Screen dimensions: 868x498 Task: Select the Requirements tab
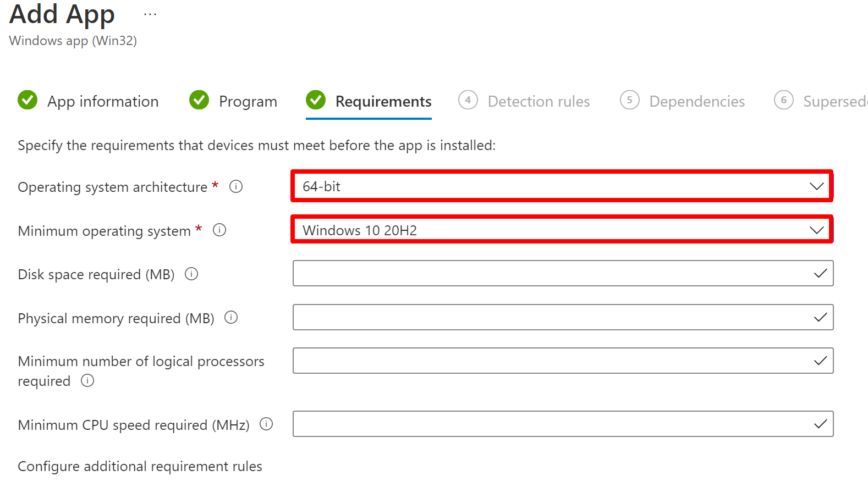(x=383, y=102)
